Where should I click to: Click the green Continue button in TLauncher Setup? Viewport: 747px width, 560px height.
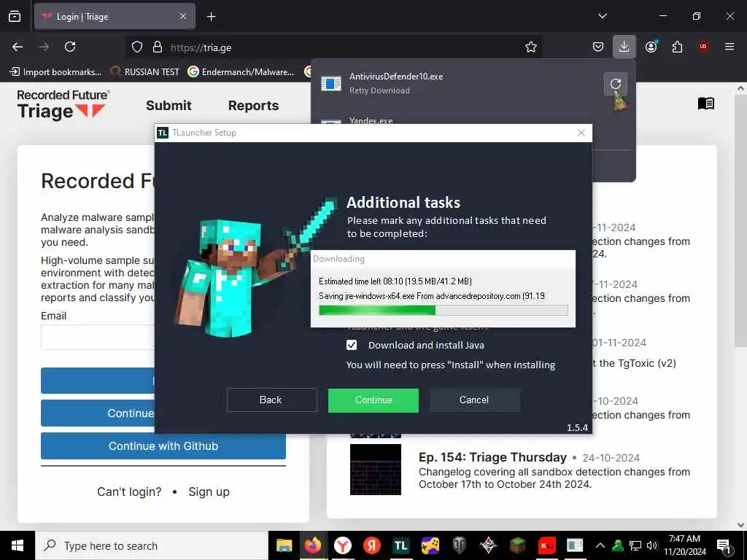(373, 400)
